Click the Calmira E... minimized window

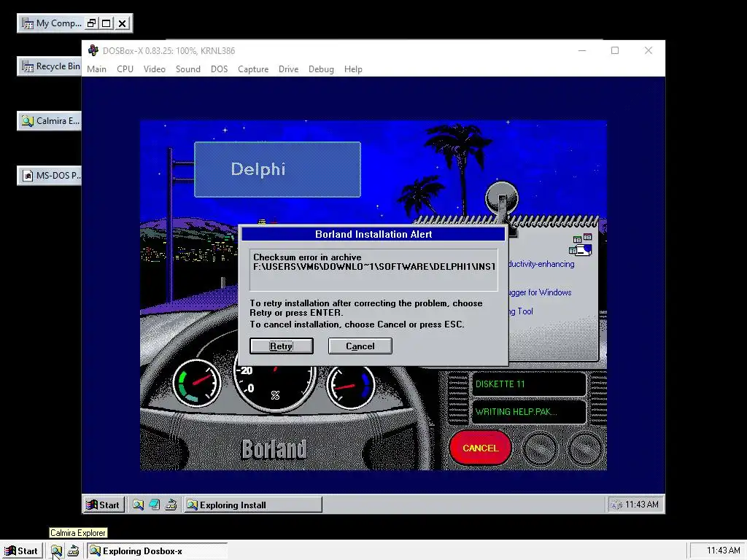50,121
